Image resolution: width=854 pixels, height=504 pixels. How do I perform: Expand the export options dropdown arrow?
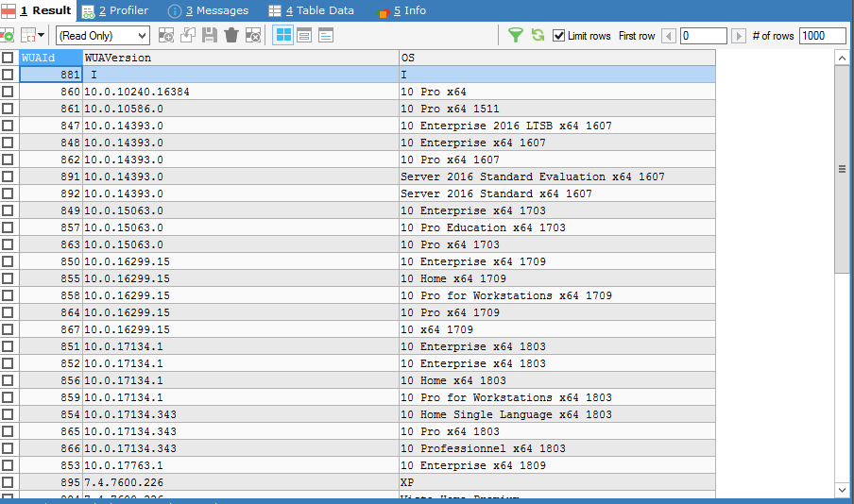click(41, 35)
